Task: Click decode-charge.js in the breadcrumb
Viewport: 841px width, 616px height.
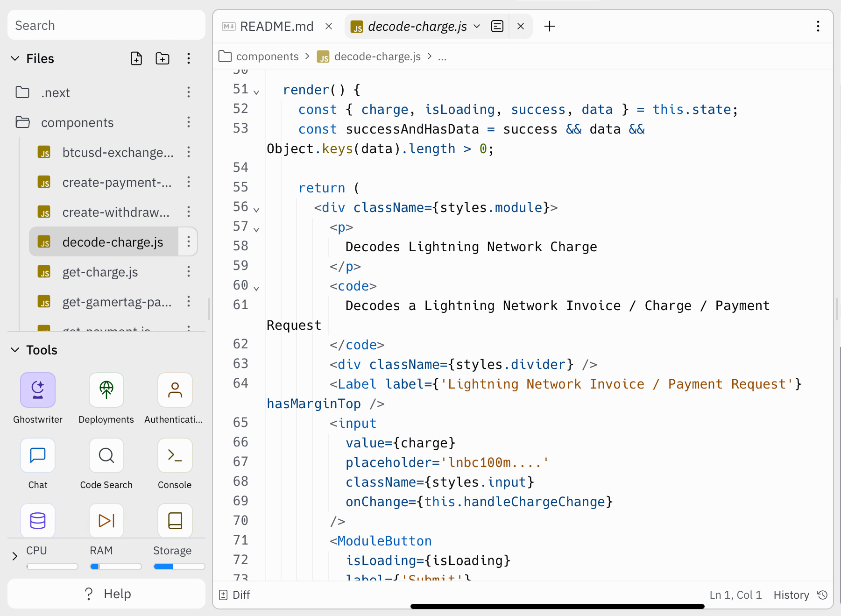Action: (x=377, y=57)
